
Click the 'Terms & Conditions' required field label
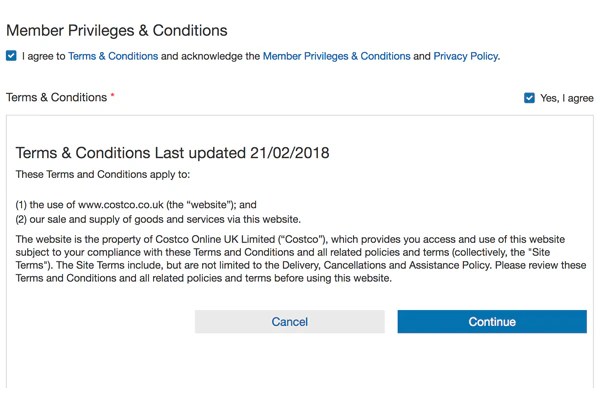(56, 97)
